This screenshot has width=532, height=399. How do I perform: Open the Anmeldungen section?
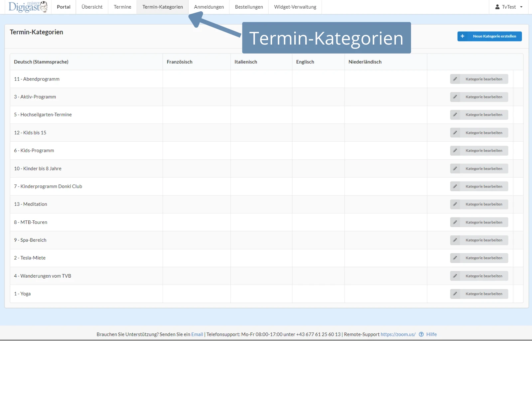pyautogui.click(x=208, y=7)
